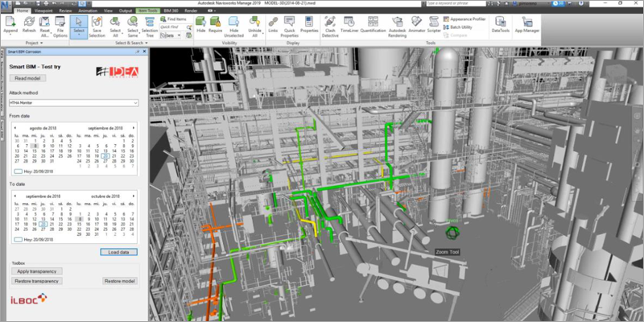This screenshot has width=644, height=322.
Task: Switch to the Viewpoint ribbon tab
Action: 43,10
